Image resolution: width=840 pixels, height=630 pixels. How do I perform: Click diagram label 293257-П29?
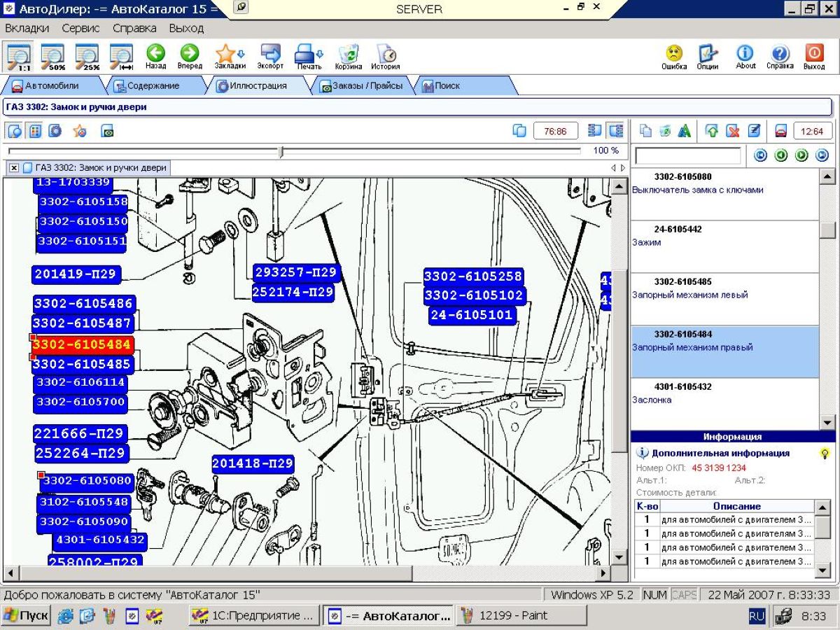(296, 272)
